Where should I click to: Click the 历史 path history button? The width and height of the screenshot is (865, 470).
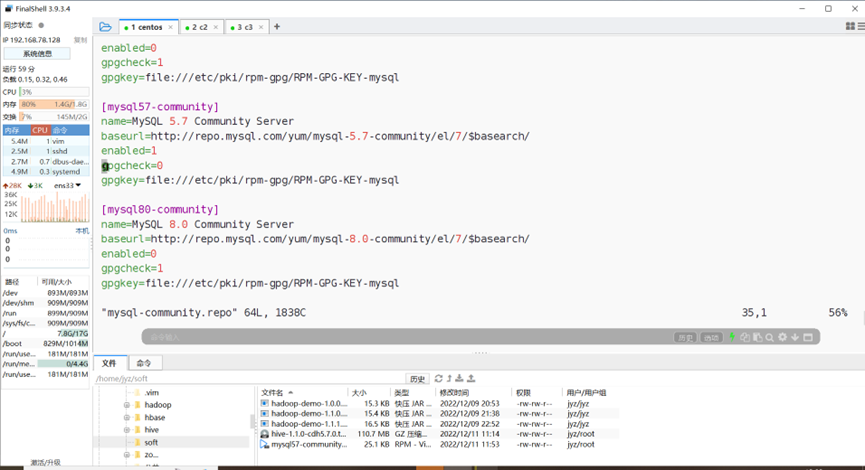click(x=418, y=378)
